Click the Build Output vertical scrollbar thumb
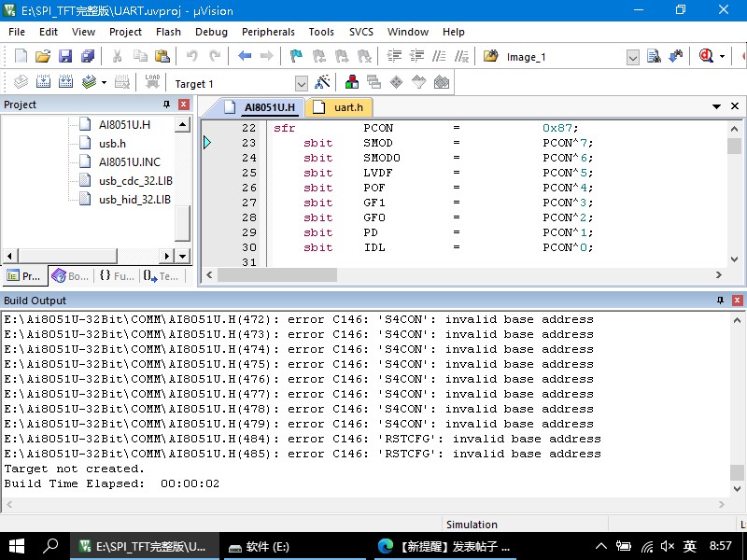Image resolution: width=747 pixels, height=560 pixels. (737, 472)
